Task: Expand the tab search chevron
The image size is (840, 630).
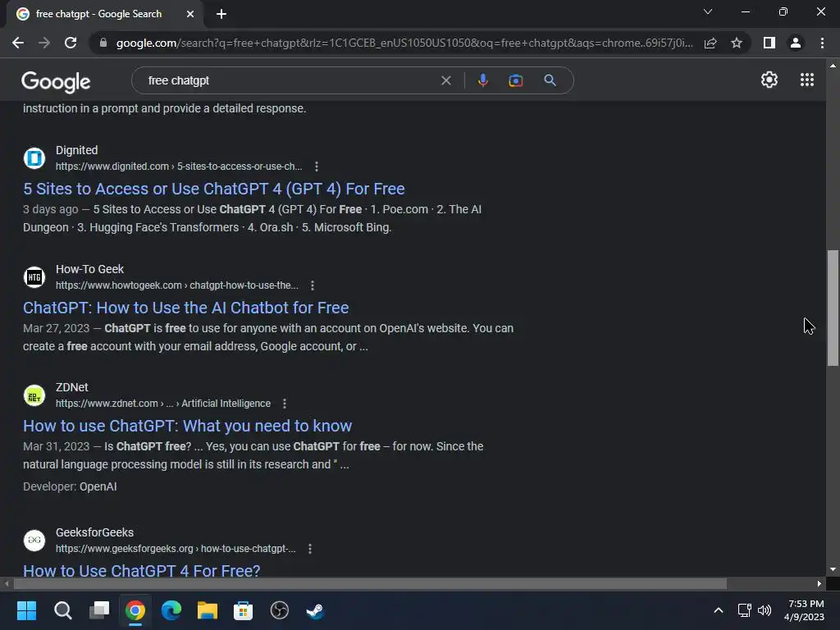Action: click(x=708, y=11)
